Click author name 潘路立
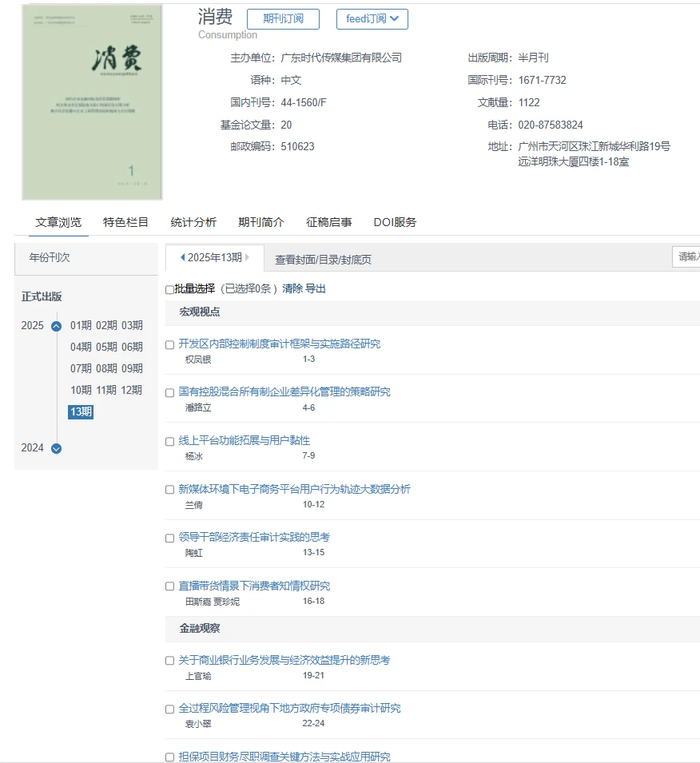Viewport: 700px width, 763px height. (x=198, y=407)
